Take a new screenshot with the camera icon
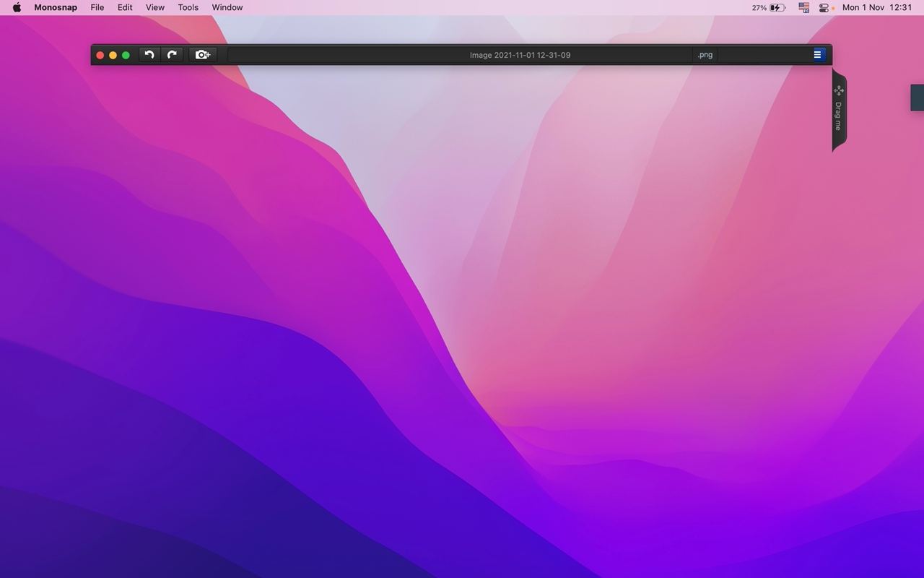 click(x=203, y=55)
